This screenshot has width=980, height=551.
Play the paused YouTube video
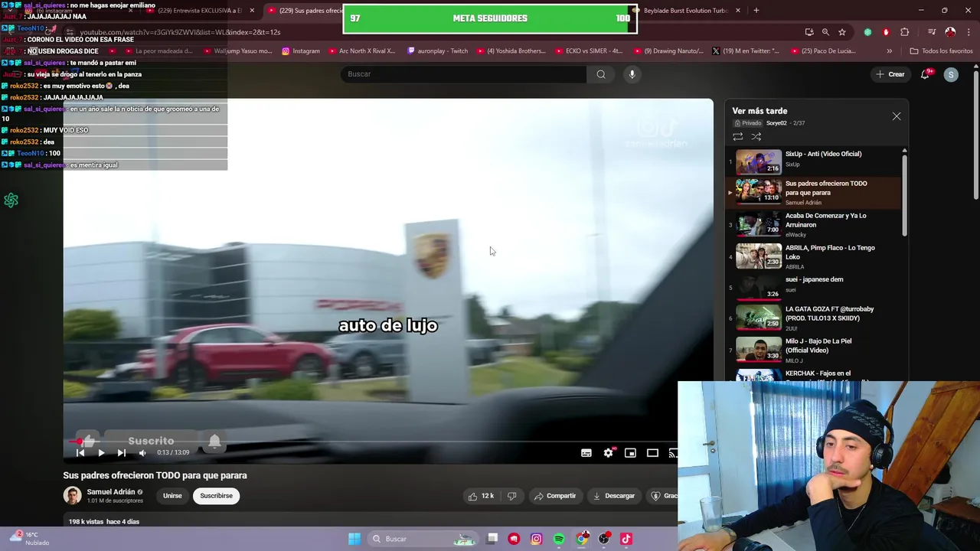101,452
